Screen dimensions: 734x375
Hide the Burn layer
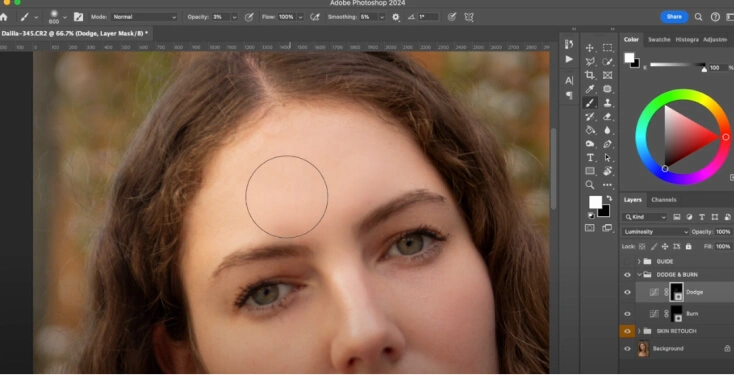(627, 314)
